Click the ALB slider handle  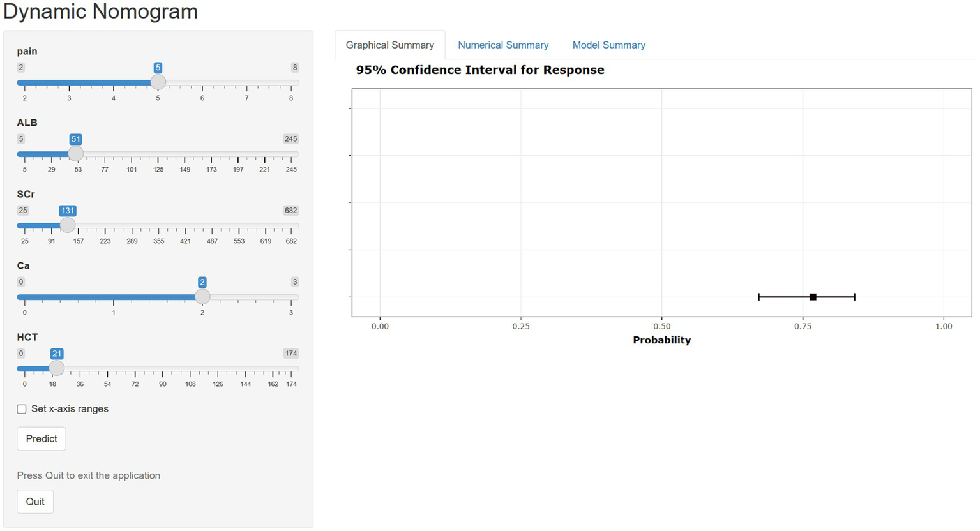click(75, 154)
